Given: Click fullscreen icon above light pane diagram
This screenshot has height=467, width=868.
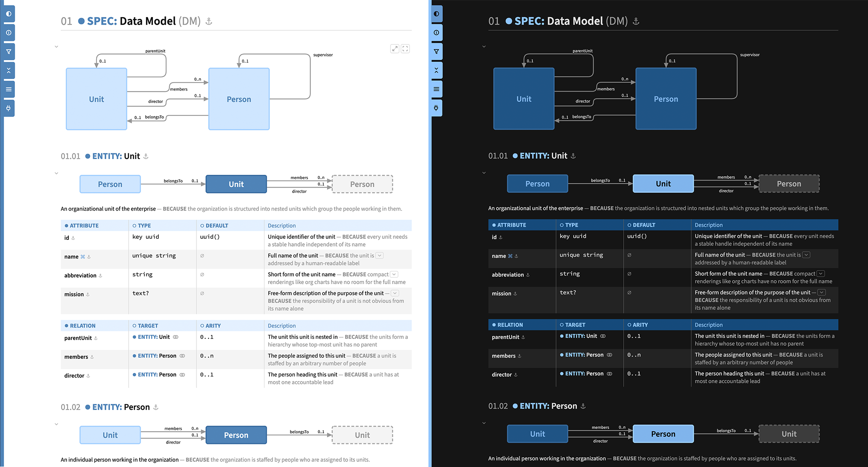Looking at the screenshot, I should click(x=405, y=49).
